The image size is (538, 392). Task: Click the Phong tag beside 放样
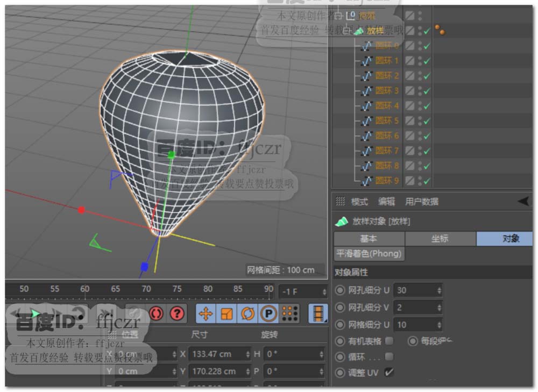(x=440, y=31)
